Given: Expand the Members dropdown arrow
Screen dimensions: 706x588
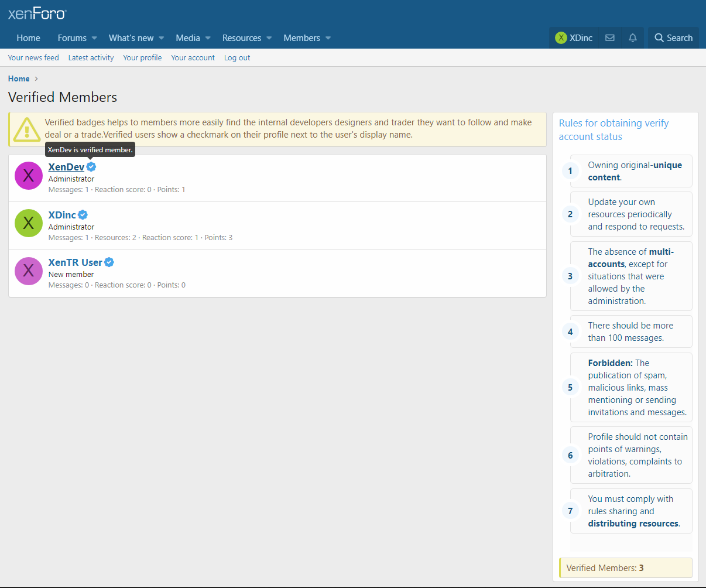Looking at the screenshot, I should pyautogui.click(x=328, y=38).
